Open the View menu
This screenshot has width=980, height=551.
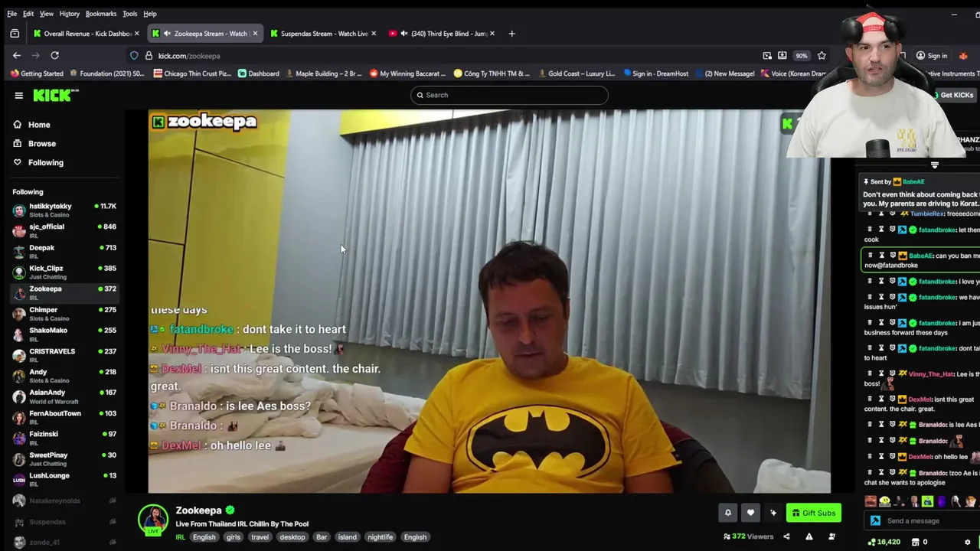pos(47,14)
